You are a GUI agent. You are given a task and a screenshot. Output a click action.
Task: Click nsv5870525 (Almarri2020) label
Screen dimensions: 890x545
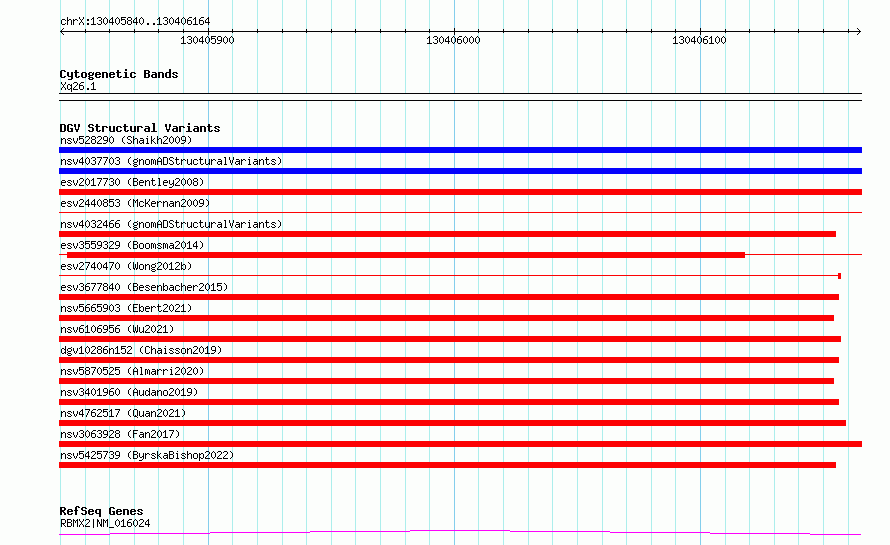coord(132,371)
